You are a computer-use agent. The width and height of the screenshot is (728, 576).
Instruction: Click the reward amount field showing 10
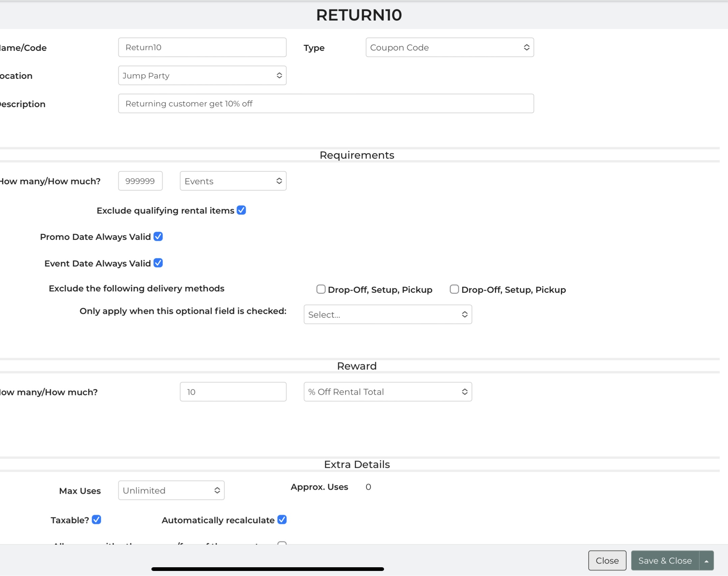click(x=233, y=392)
